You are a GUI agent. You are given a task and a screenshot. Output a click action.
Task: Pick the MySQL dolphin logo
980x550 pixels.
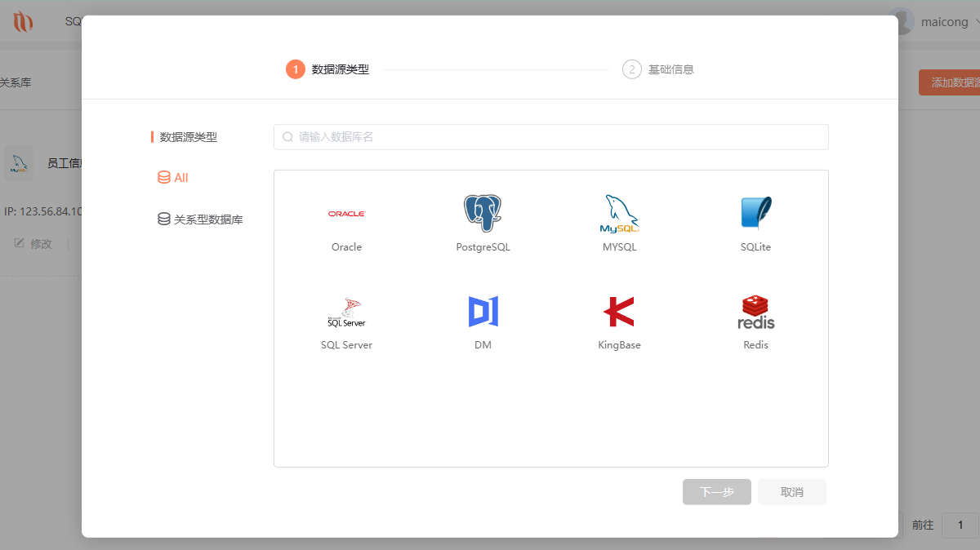619,214
